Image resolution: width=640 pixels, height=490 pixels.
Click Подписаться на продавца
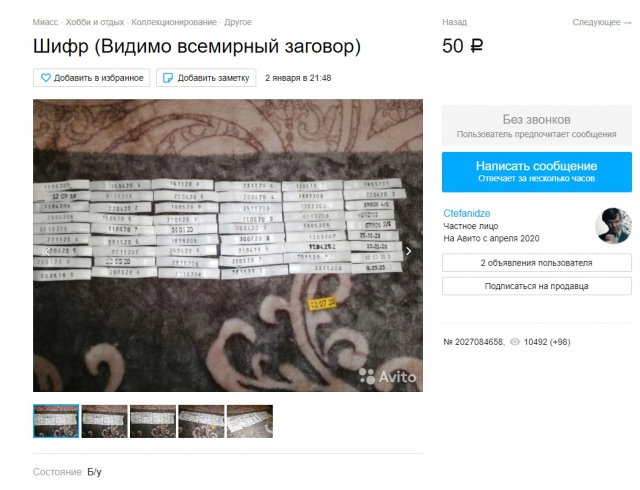tap(537, 286)
